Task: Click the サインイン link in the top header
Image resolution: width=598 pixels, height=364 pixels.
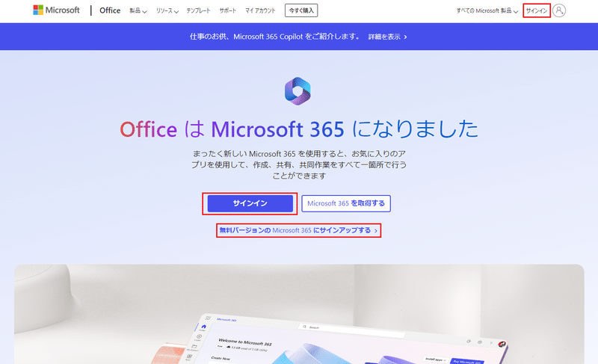Action: tap(537, 10)
